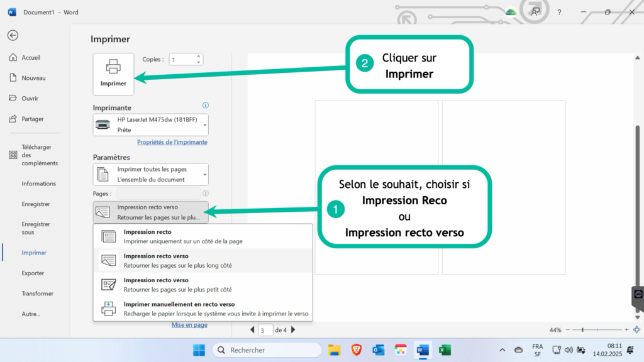The width and height of the screenshot is (644, 362).
Task: Open Outlook from the taskbar
Action: click(x=378, y=350)
